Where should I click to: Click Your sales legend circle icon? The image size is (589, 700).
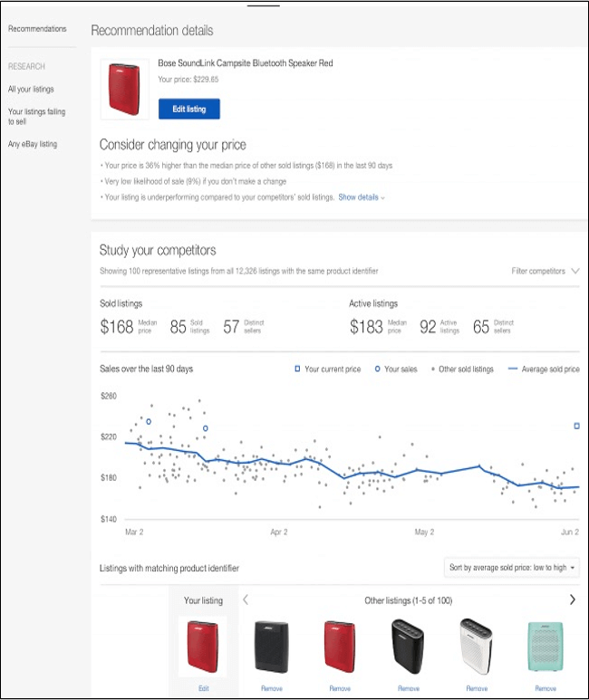pyautogui.click(x=377, y=369)
